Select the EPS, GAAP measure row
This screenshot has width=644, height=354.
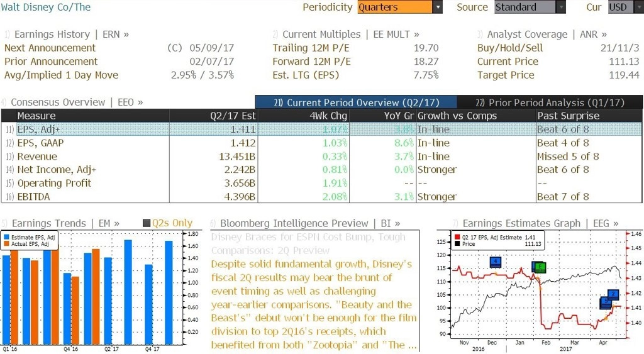(x=321, y=143)
